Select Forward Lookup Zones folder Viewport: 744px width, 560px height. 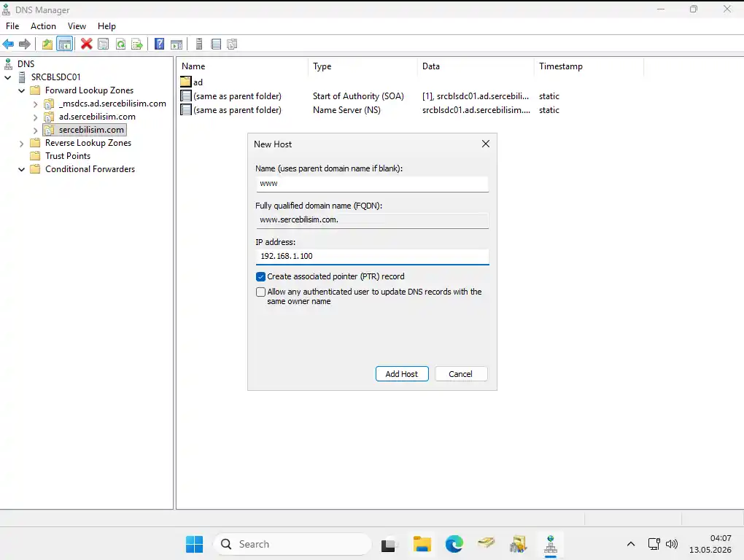tap(89, 90)
